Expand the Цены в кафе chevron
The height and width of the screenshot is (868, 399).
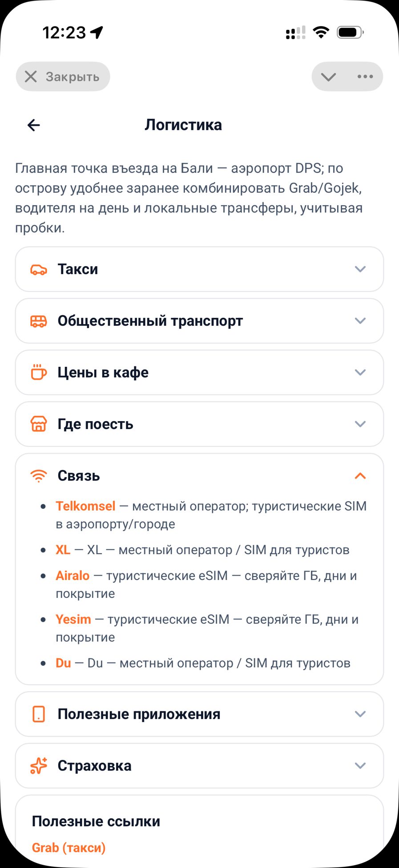360,373
